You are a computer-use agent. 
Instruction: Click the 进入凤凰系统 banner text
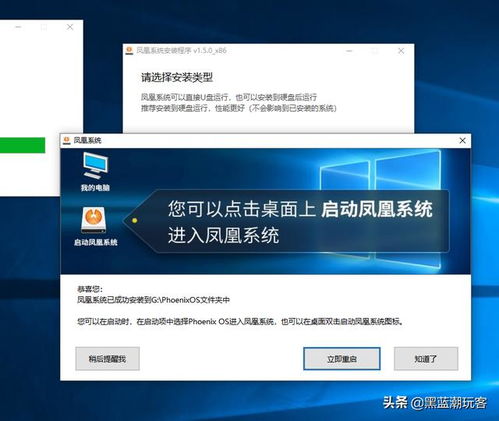coord(223,235)
